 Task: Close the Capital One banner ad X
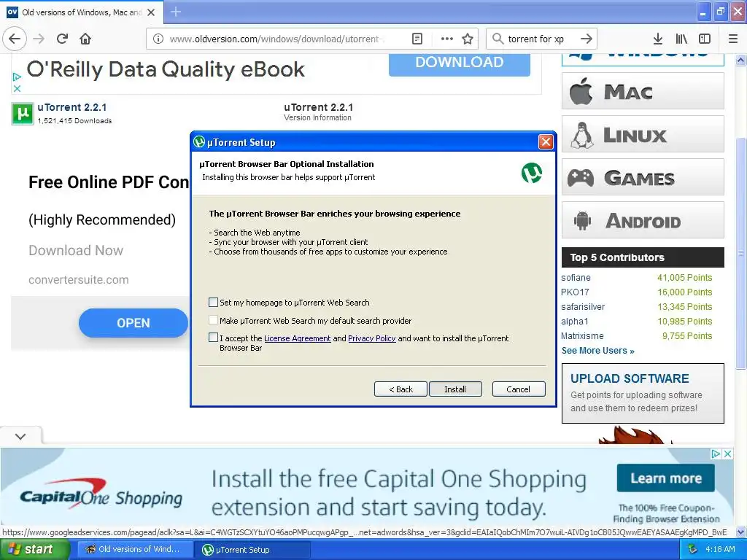coord(727,454)
